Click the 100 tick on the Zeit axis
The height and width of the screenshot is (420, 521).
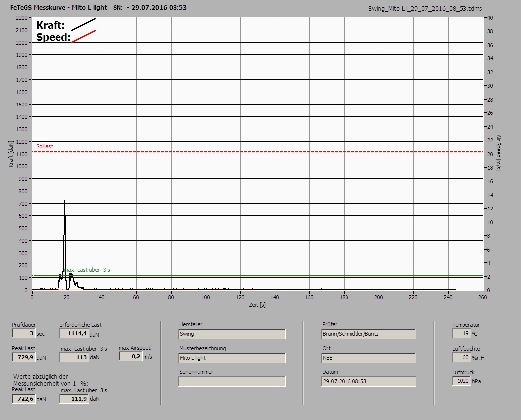205,297
